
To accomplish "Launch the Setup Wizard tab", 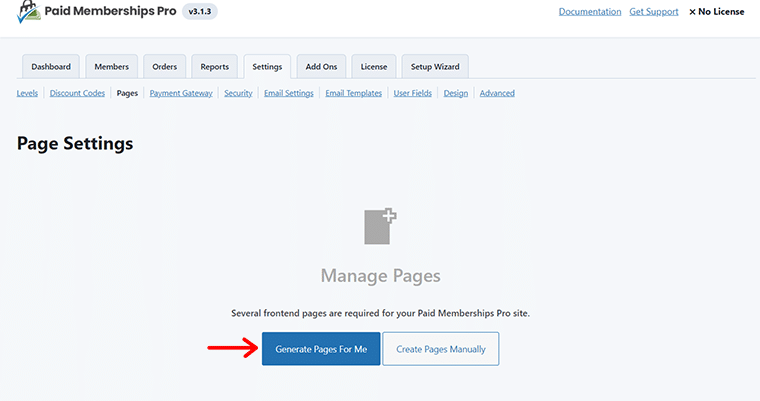I will (435, 66).
